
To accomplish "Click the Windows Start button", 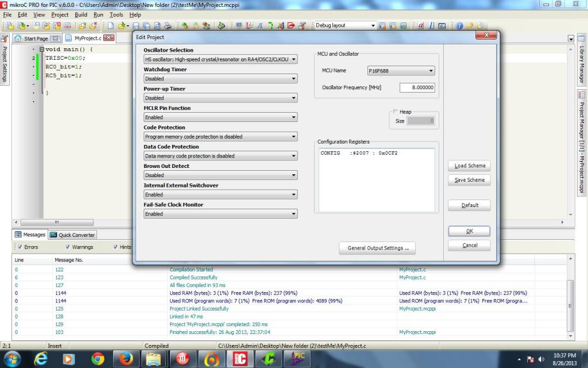I will pos(13,359).
